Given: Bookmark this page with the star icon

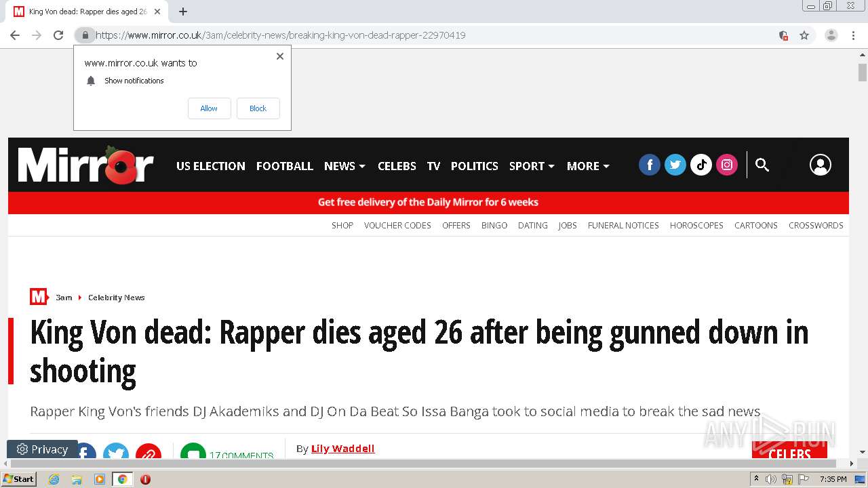Looking at the screenshot, I should [804, 35].
